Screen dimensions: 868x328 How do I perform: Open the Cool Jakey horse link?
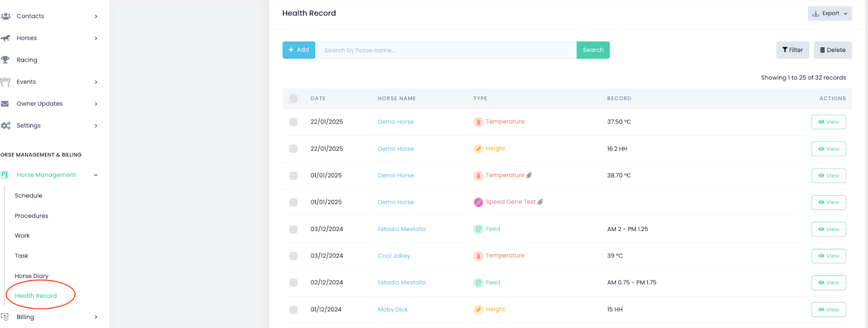394,256
